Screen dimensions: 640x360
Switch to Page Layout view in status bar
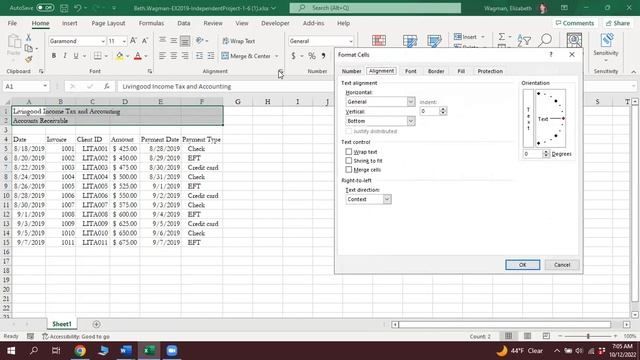pyautogui.click(x=527, y=336)
